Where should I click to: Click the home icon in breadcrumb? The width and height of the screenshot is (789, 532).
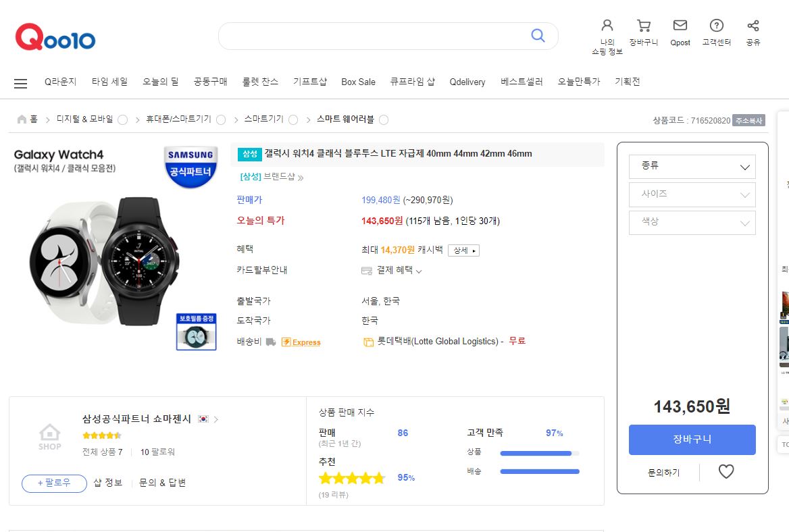click(x=22, y=119)
